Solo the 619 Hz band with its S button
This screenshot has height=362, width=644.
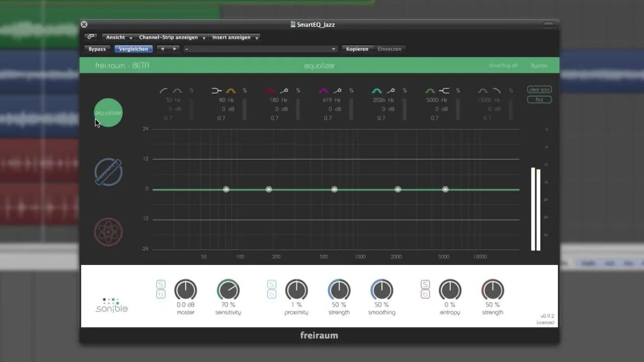(351, 90)
